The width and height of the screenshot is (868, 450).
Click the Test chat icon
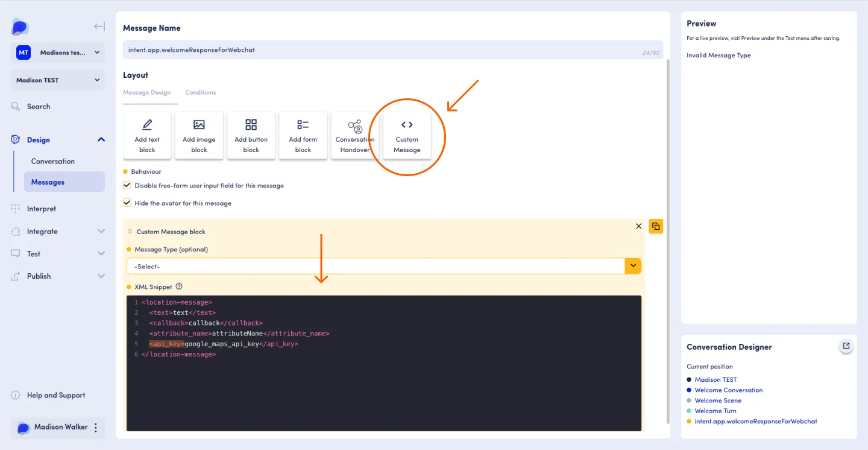[16, 254]
